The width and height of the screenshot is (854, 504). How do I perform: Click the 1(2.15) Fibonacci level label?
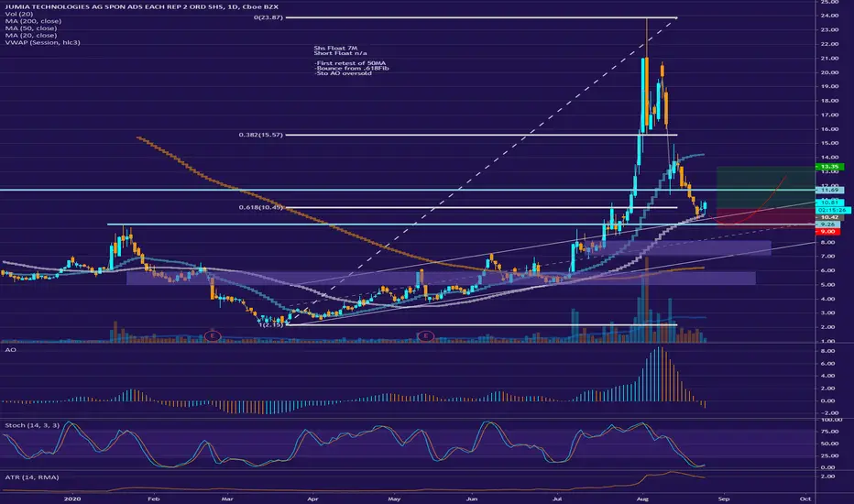point(270,324)
